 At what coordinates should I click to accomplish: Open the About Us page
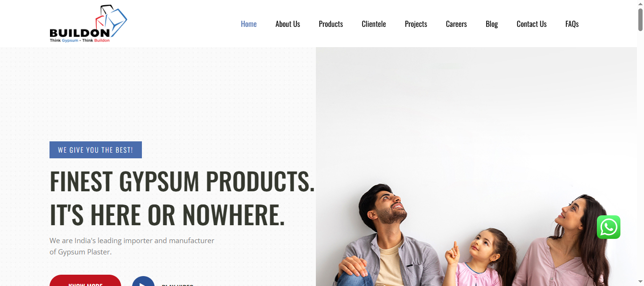tap(288, 24)
